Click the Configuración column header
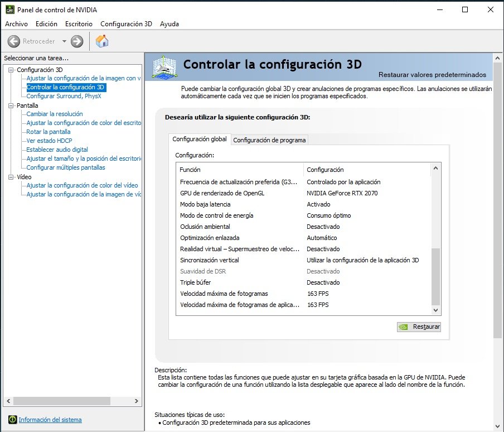Image resolution: width=504 pixels, height=432 pixels. tap(367, 170)
